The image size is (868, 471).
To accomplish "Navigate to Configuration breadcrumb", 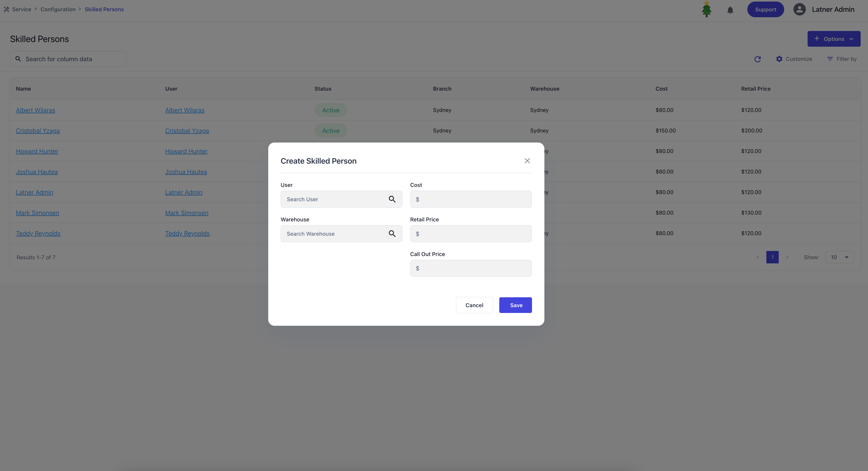I will pyautogui.click(x=58, y=9).
